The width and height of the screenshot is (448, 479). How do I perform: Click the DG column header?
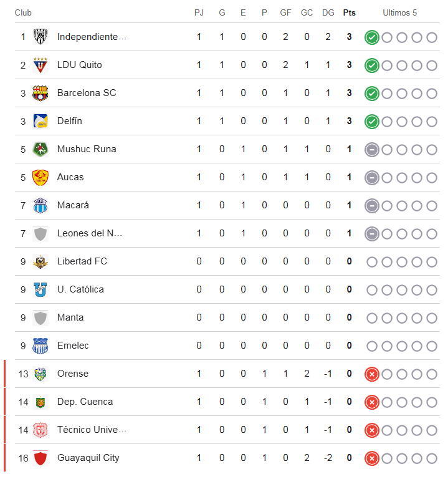point(328,12)
